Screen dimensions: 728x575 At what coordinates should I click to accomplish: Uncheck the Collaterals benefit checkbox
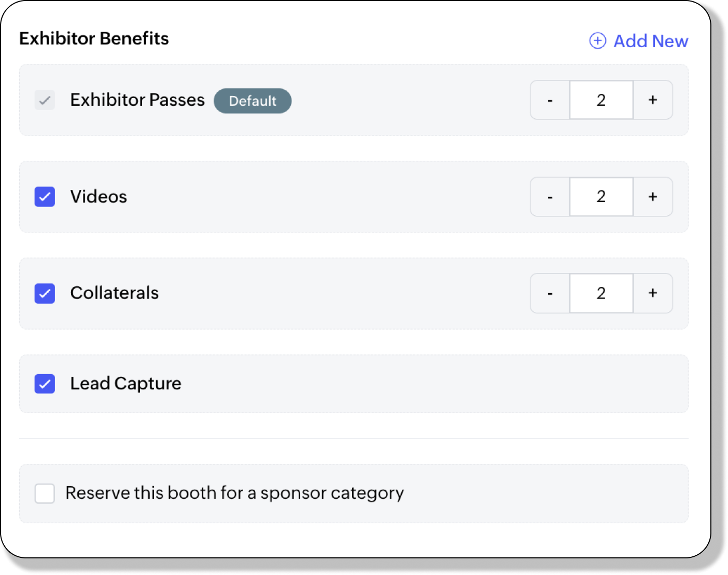(45, 293)
